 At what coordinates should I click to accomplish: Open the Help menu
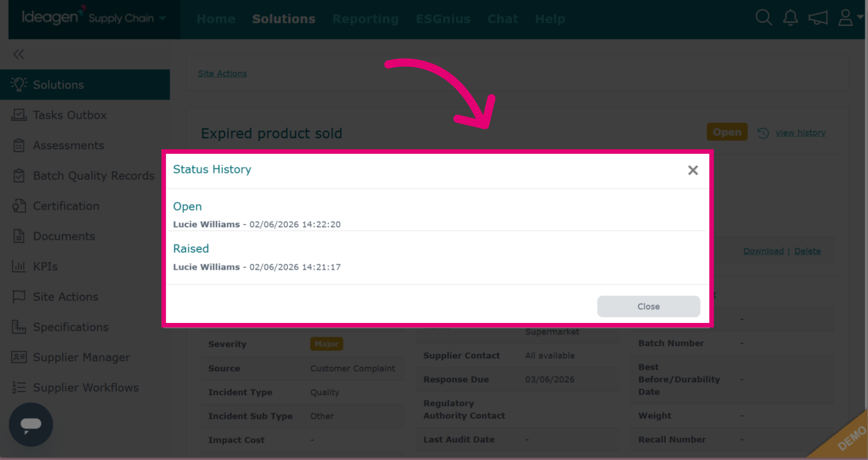click(x=550, y=19)
